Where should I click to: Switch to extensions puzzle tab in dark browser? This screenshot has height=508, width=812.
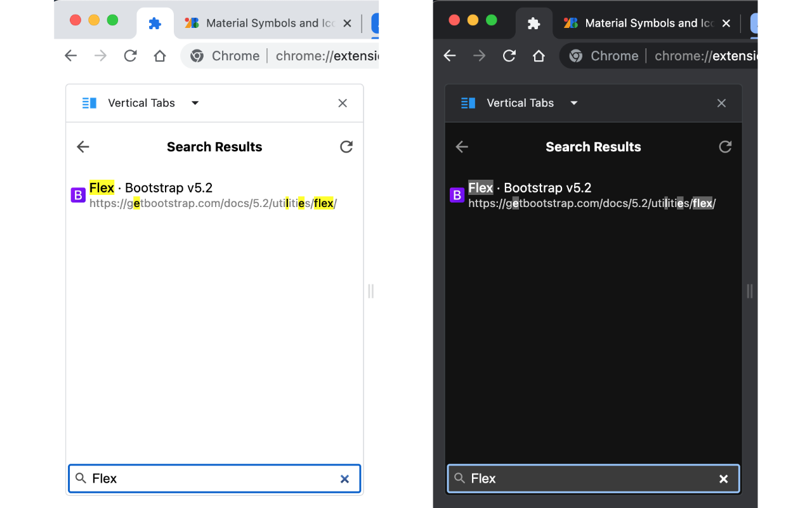tap(534, 23)
